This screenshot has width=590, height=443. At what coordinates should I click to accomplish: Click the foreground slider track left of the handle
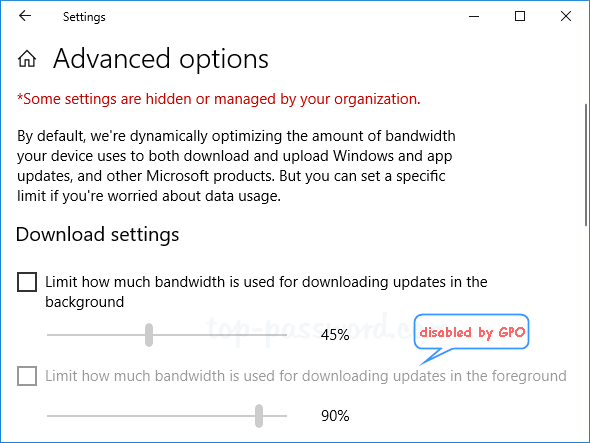(151, 416)
